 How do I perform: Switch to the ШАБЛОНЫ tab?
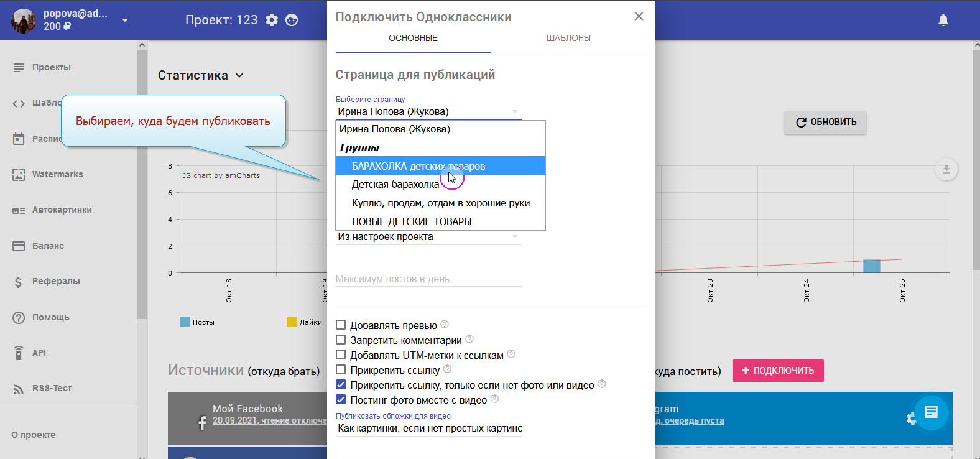[x=568, y=39]
